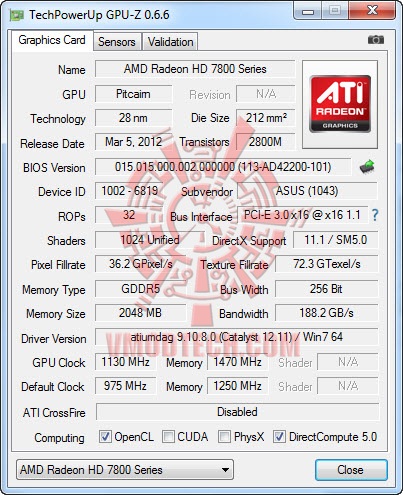Toggle the DirectCompute 5.0 checkbox
Screen dimensions: 403x495
pyautogui.click(x=279, y=436)
